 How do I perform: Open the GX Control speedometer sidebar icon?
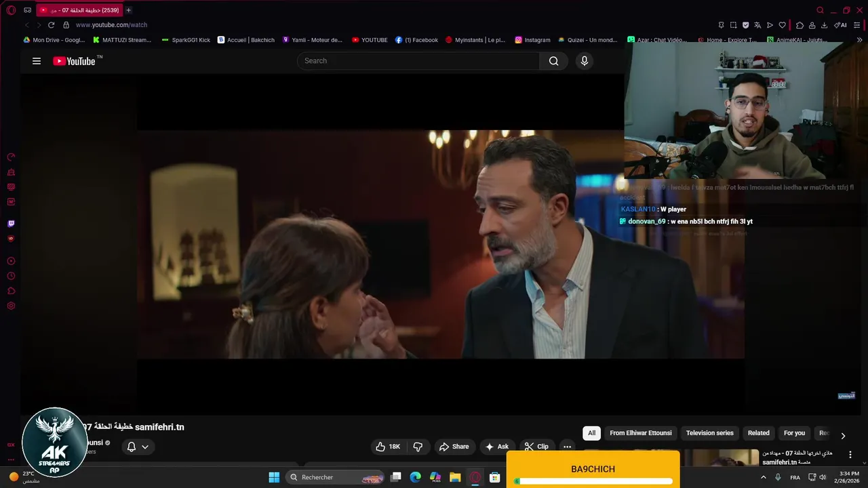11,157
